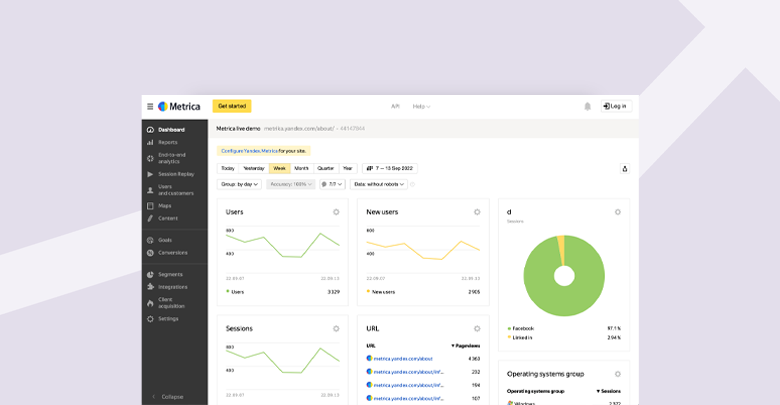Click the Get started button
The height and width of the screenshot is (405, 780).
(232, 106)
